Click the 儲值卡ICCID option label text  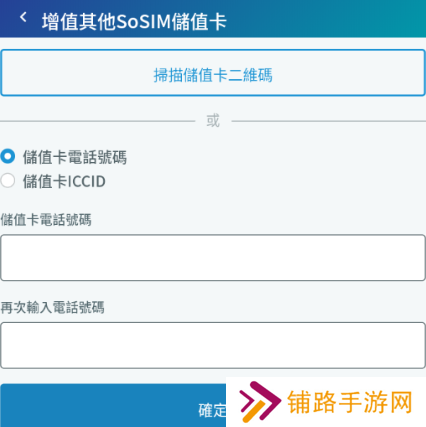coord(64,181)
